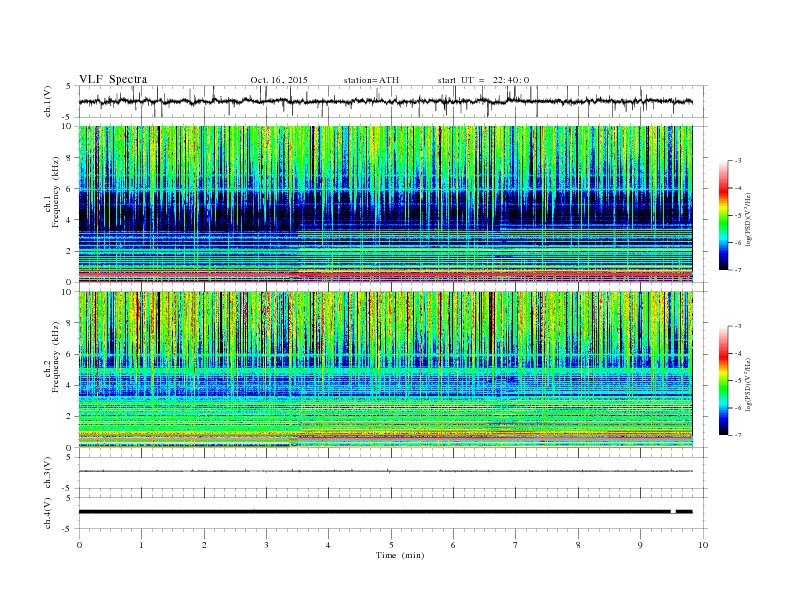Click the ch.2 'Frequency (kHz)' axis label
Viewport: 792px width, 612px height.
[56, 358]
